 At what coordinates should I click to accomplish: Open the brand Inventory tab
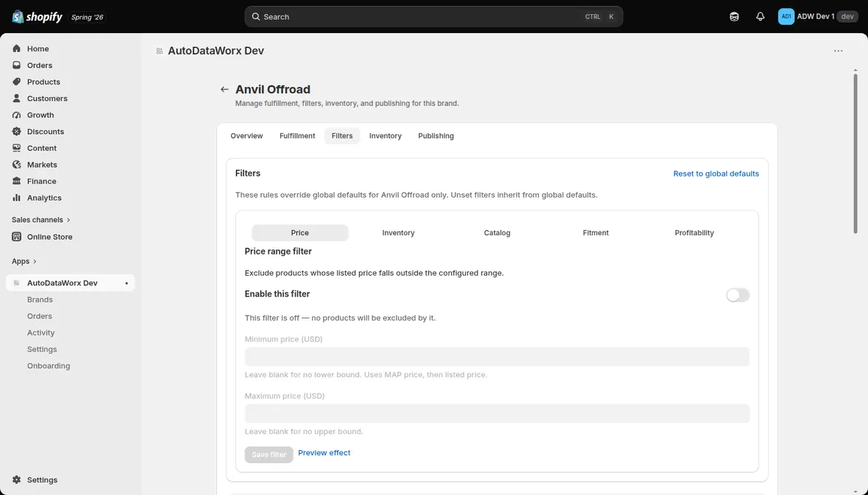[x=385, y=135]
